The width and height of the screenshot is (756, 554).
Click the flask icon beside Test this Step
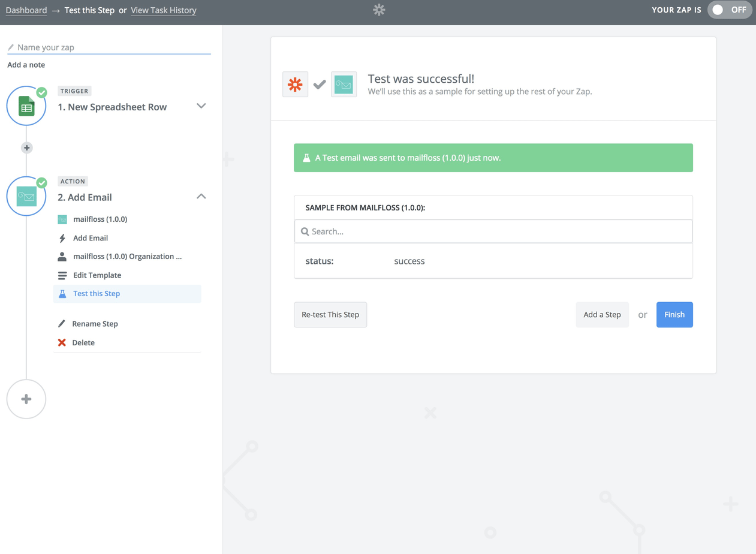pyautogui.click(x=62, y=294)
